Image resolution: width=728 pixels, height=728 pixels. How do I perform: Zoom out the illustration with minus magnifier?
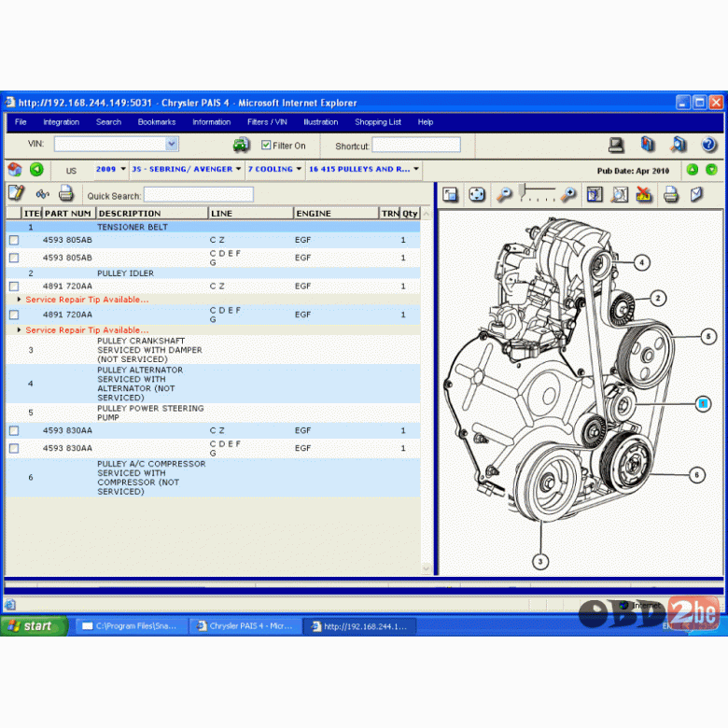tap(504, 194)
